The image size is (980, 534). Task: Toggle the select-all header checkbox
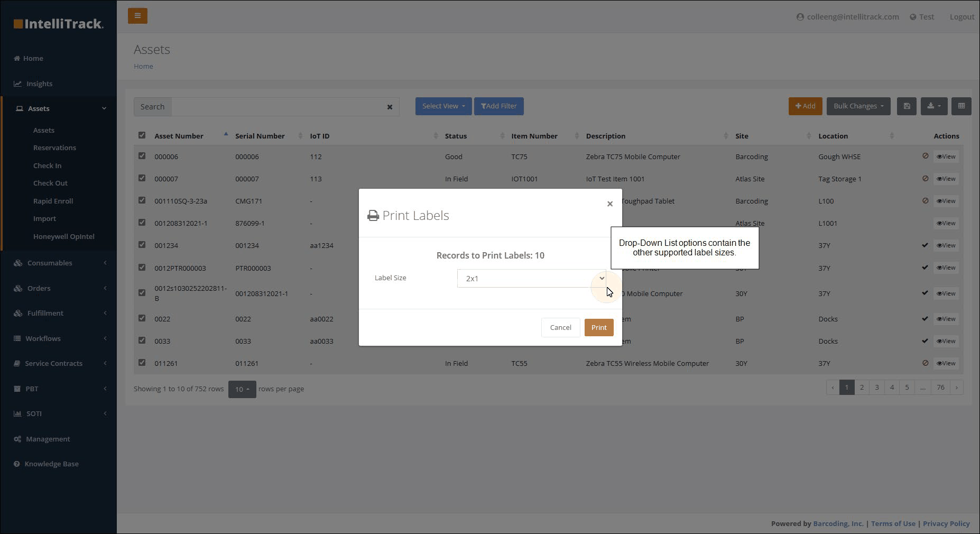pos(142,135)
